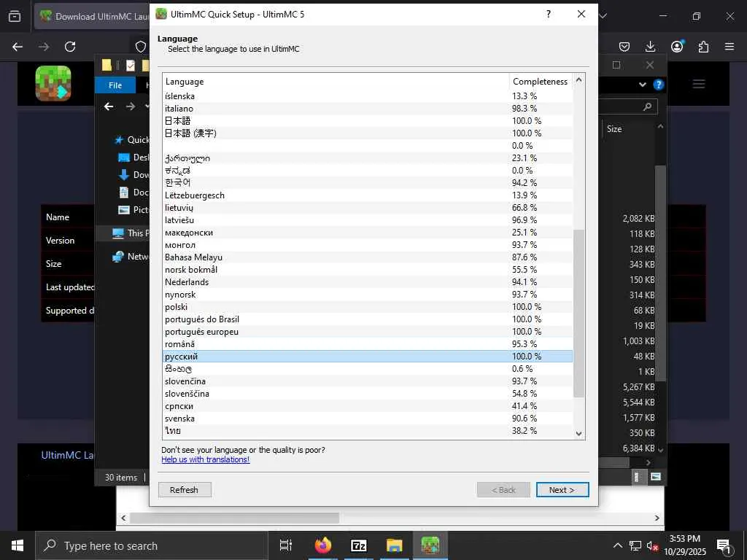Viewport: 747px width, 560px height.
Task: Select nynorsk language row
Action: 368,295
